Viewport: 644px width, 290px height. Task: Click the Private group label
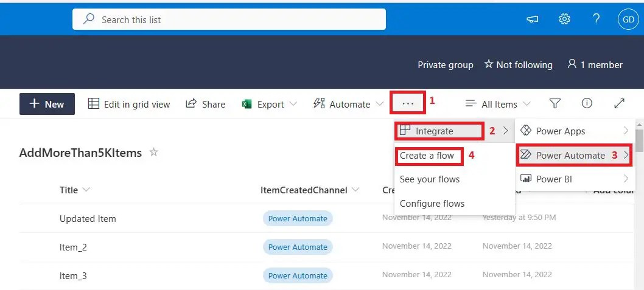(x=445, y=65)
